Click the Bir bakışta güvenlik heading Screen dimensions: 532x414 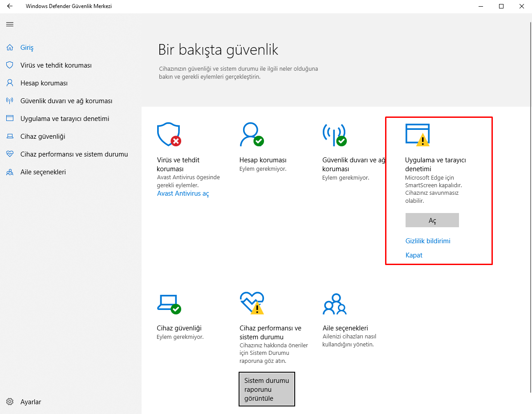(x=218, y=50)
